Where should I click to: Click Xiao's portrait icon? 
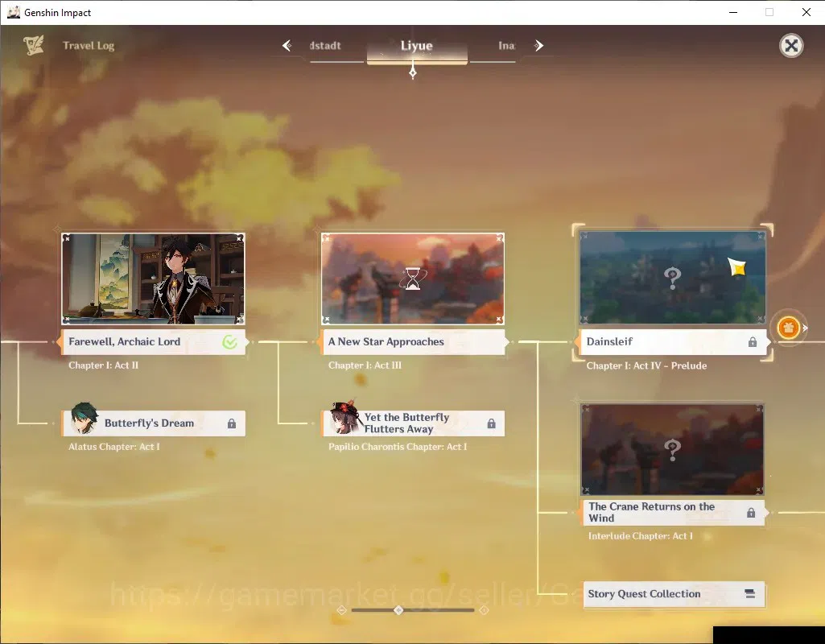click(x=84, y=419)
